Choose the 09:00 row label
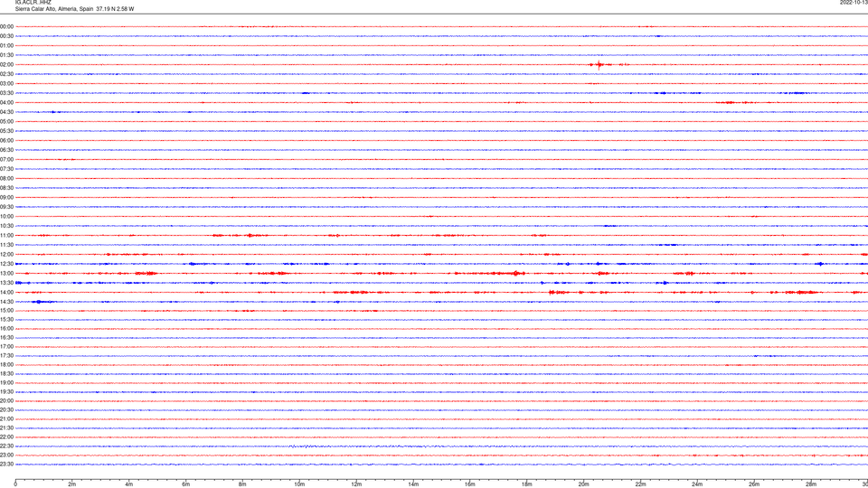 click(6, 198)
